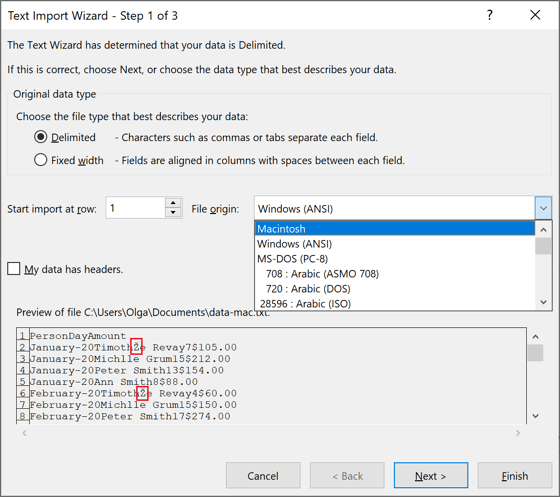Pick 28596 : Arabic (ISO) encoding
This screenshot has height=497, width=560.
pos(395,303)
